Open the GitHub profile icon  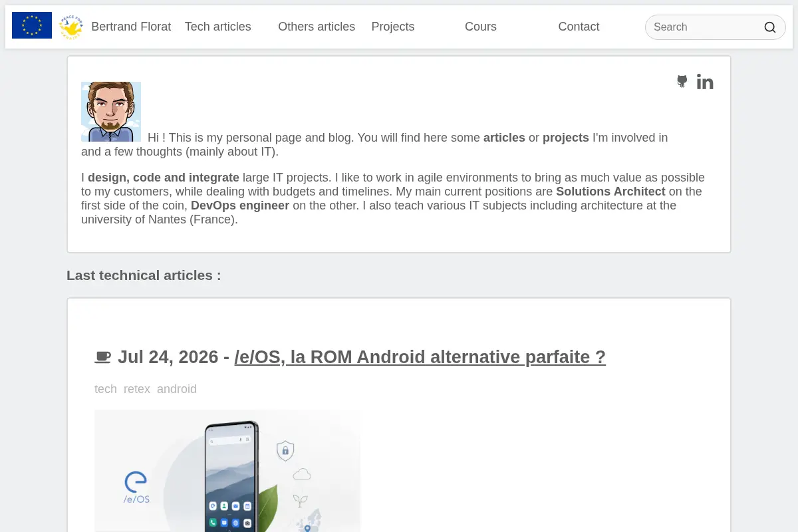682,82
